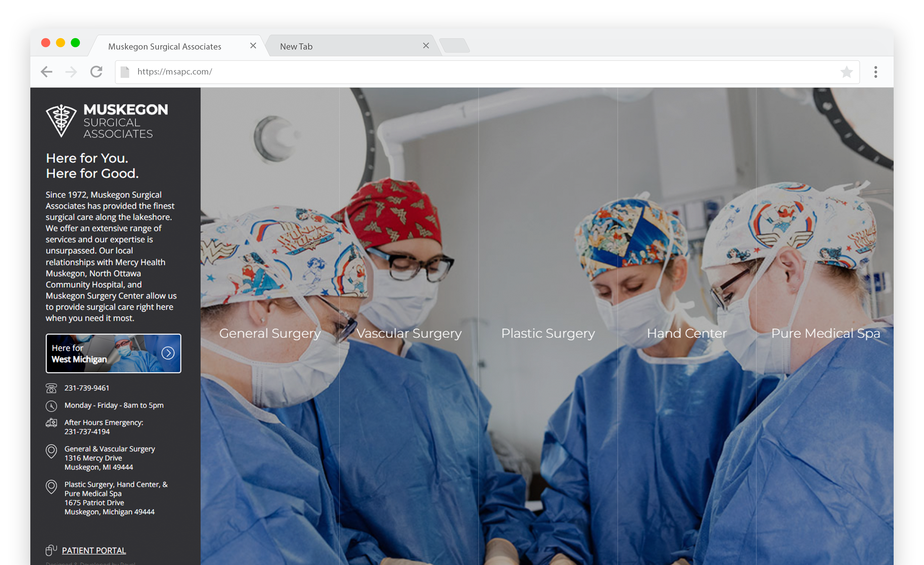The width and height of the screenshot is (924, 565).
Task: Click the telephone icon beside 231-739-9461
Action: tap(51, 388)
